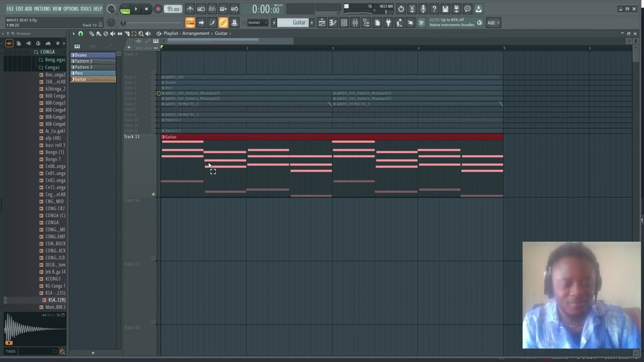Select the Zoom magnifier tool in Playlist
This screenshot has width=644, height=362.
[141, 34]
